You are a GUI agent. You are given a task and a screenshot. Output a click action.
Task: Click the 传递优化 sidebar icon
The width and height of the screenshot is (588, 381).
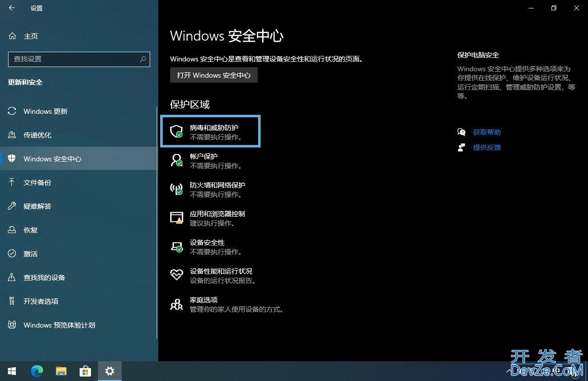coord(12,135)
